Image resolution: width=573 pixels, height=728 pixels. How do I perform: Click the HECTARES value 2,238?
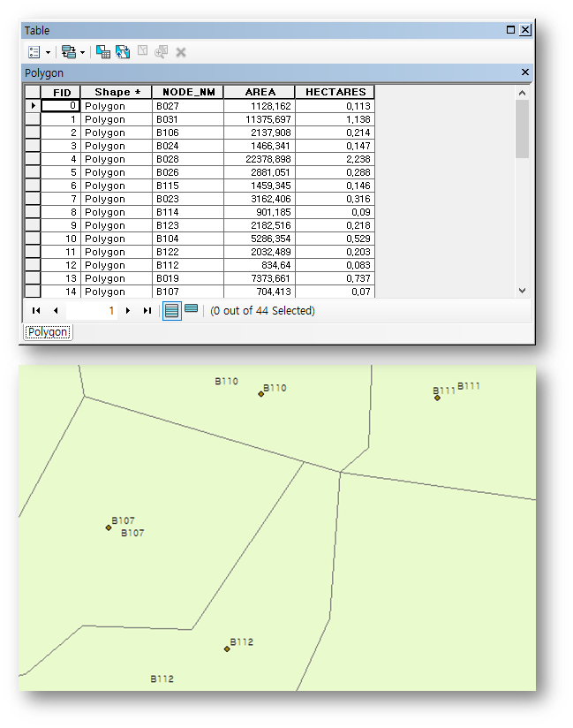(335, 159)
